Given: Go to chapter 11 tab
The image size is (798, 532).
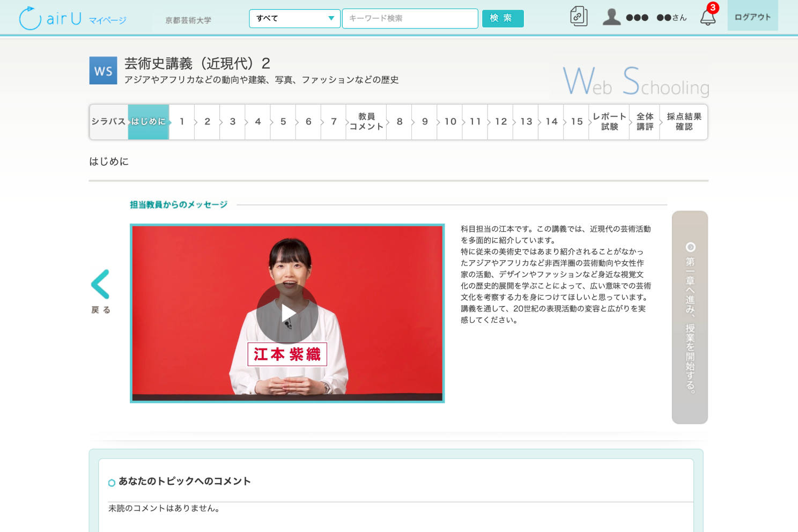Looking at the screenshot, I should (x=475, y=122).
